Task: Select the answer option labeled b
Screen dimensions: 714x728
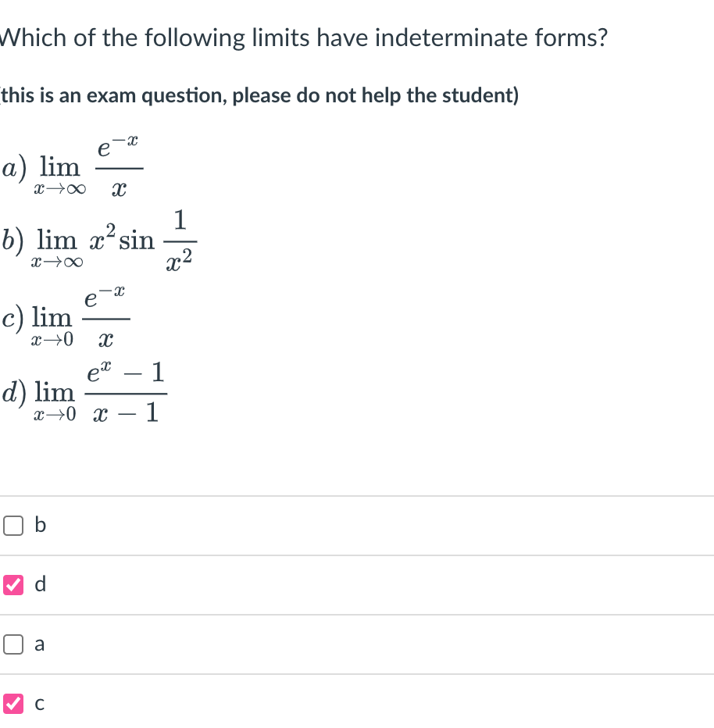Action: point(12,526)
